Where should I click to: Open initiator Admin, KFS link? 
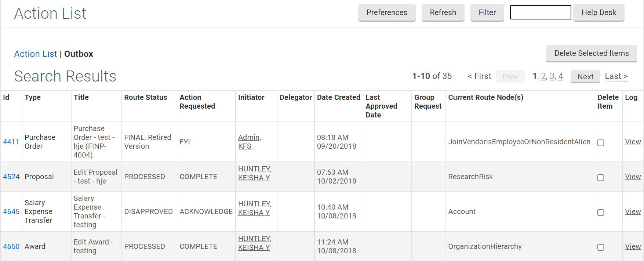(249, 142)
